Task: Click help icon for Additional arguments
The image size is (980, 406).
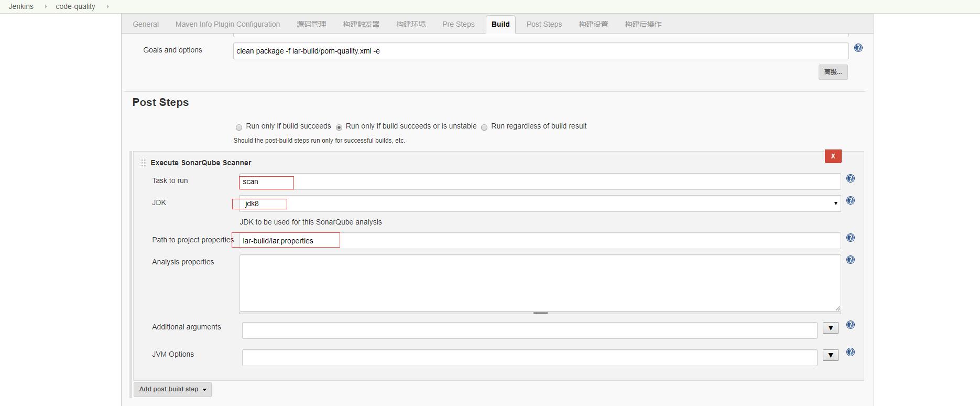Action: coord(851,325)
